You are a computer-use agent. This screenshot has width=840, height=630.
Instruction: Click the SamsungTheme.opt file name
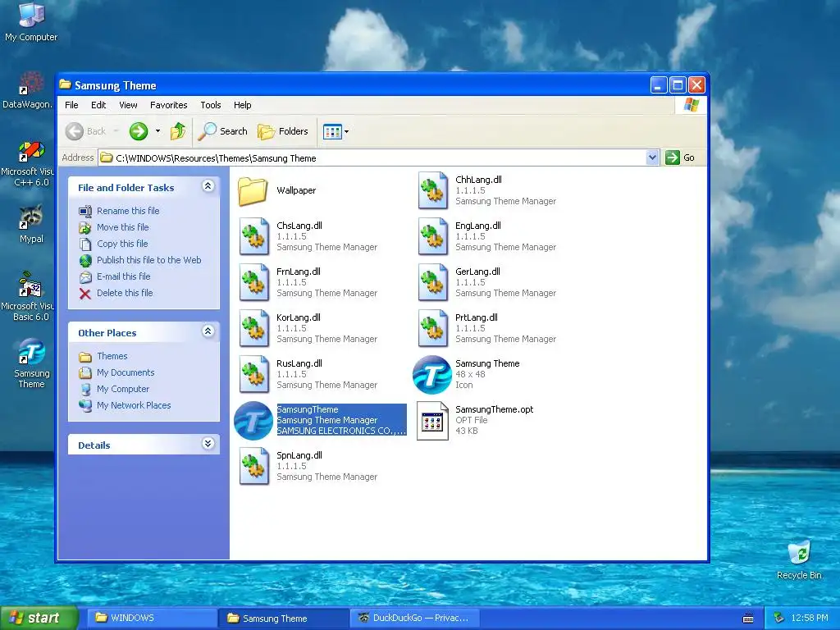pos(495,409)
